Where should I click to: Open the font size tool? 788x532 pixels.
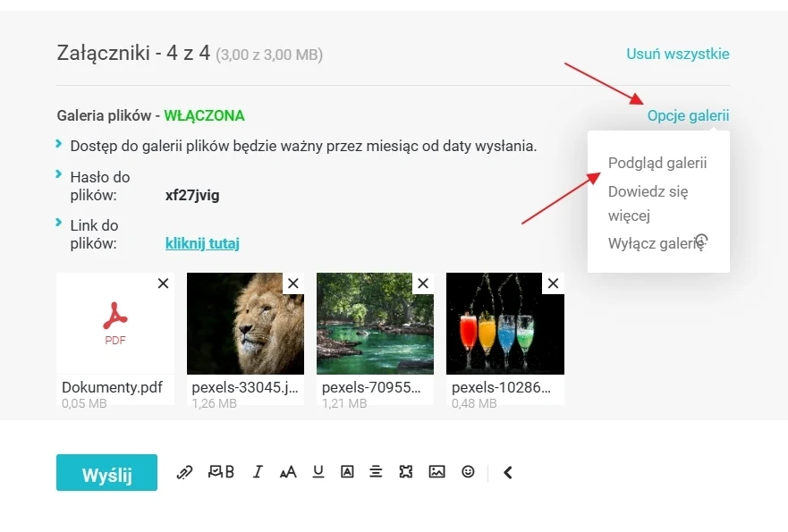point(288,472)
